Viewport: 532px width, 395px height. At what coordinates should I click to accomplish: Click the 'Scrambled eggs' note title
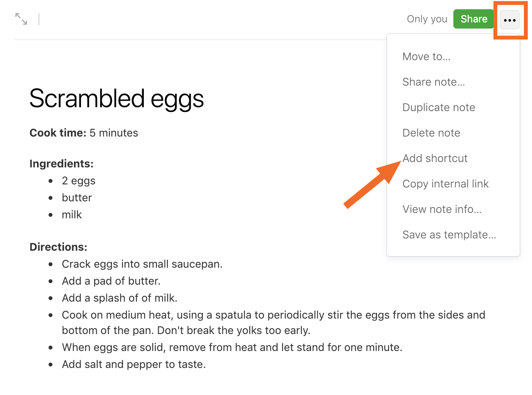pyautogui.click(x=116, y=99)
